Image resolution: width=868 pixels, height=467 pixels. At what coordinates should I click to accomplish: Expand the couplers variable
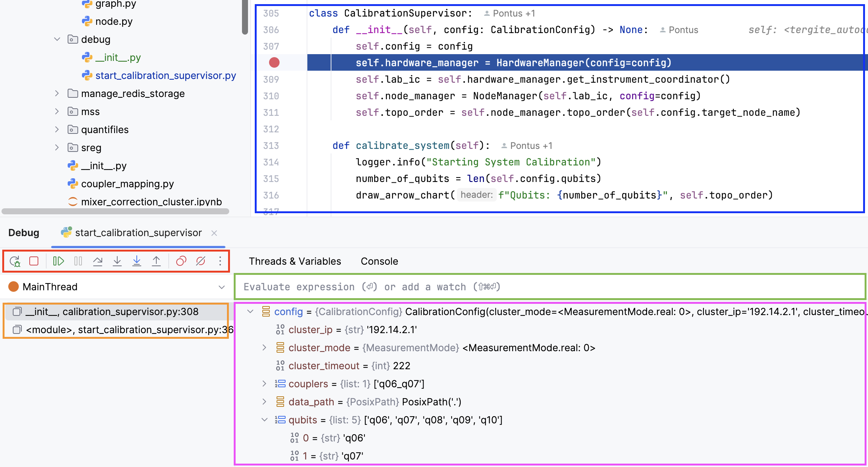coord(264,384)
